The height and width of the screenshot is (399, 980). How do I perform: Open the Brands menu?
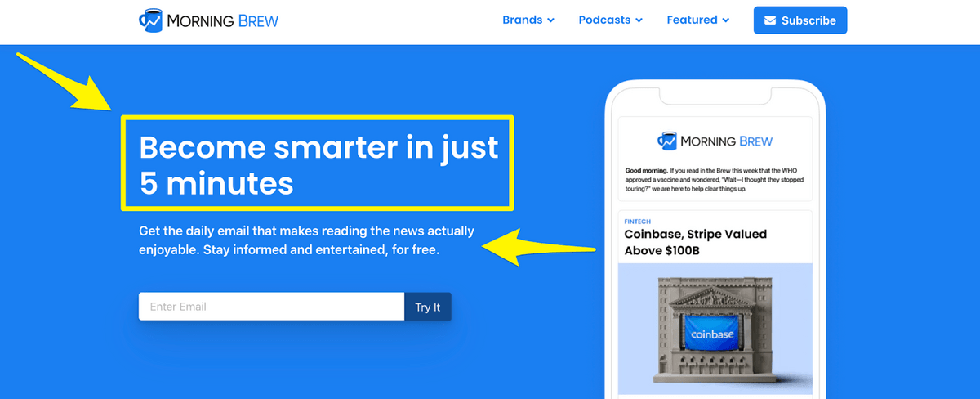coord(528,20)
